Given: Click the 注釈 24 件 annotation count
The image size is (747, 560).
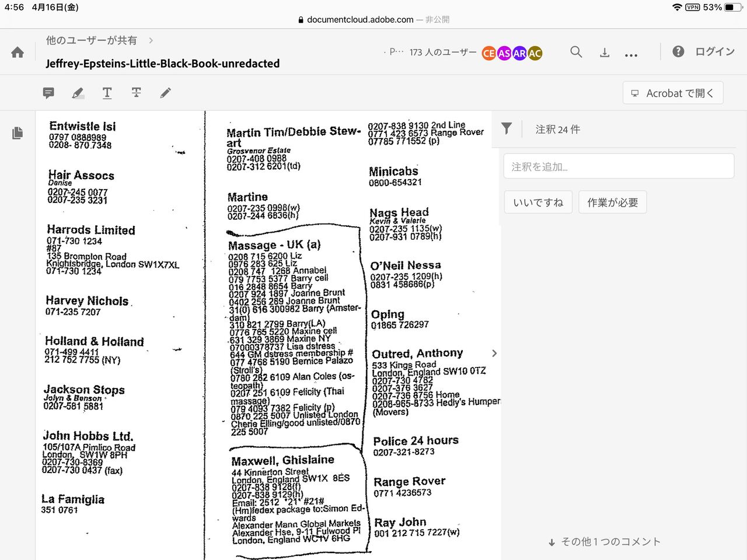Looking at the screenshot, I should coord(558,129).
